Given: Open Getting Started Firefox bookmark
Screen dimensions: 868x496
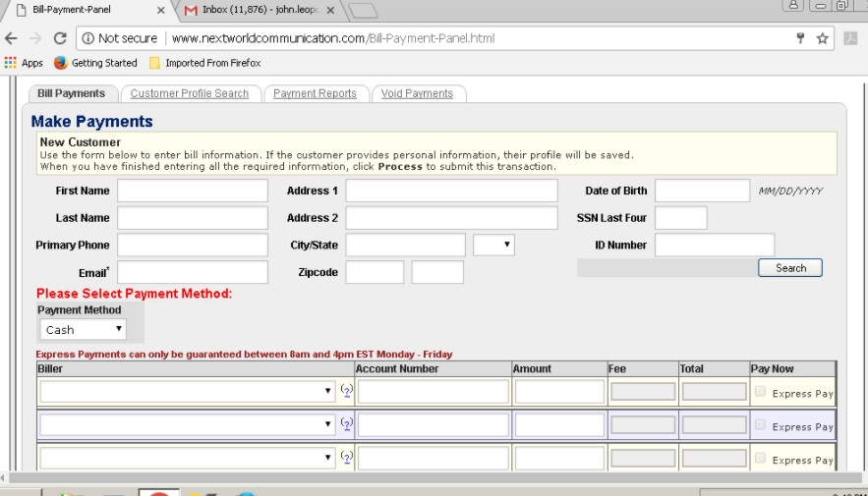Looking at the screenshot, I should 95,63.
